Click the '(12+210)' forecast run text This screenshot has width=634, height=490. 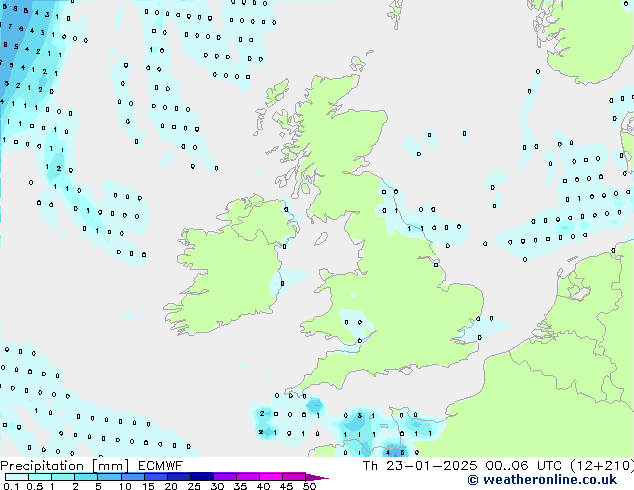602,466
